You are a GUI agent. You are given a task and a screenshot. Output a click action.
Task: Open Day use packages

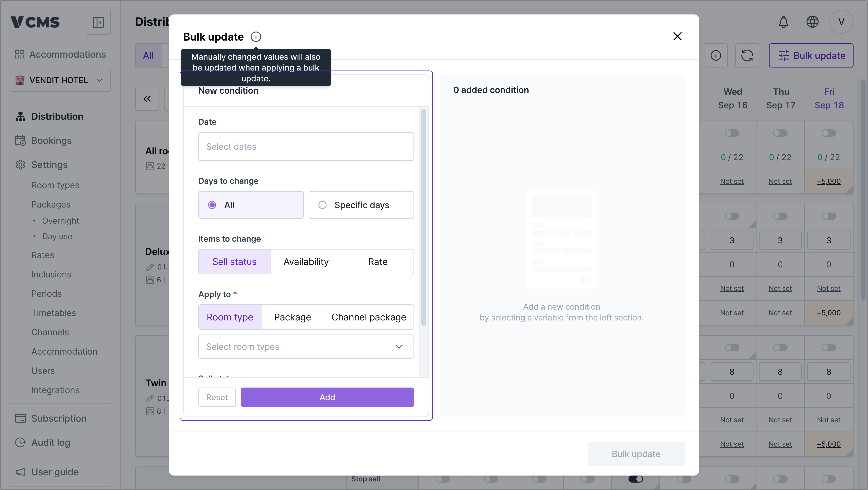point(57,237)
